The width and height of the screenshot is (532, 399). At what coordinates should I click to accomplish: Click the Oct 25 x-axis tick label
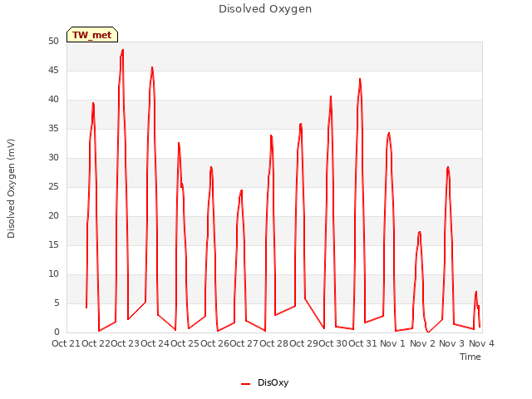(185, 343)
